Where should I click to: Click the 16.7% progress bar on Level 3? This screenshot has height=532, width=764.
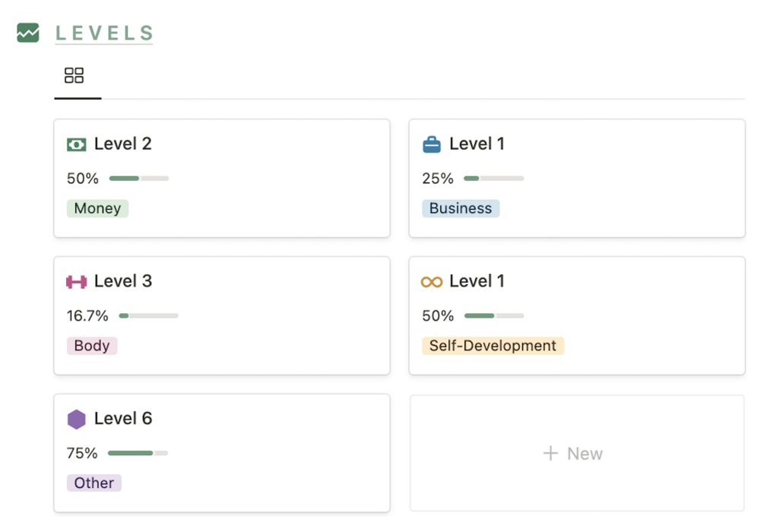[148, 315]
